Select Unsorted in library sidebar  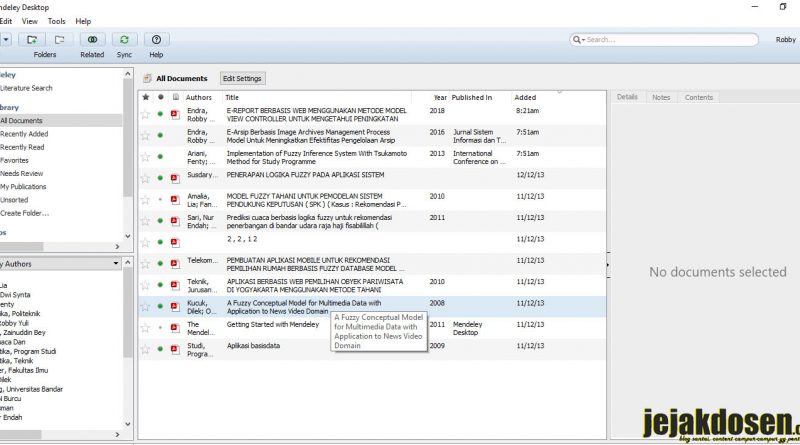point(14,200)
